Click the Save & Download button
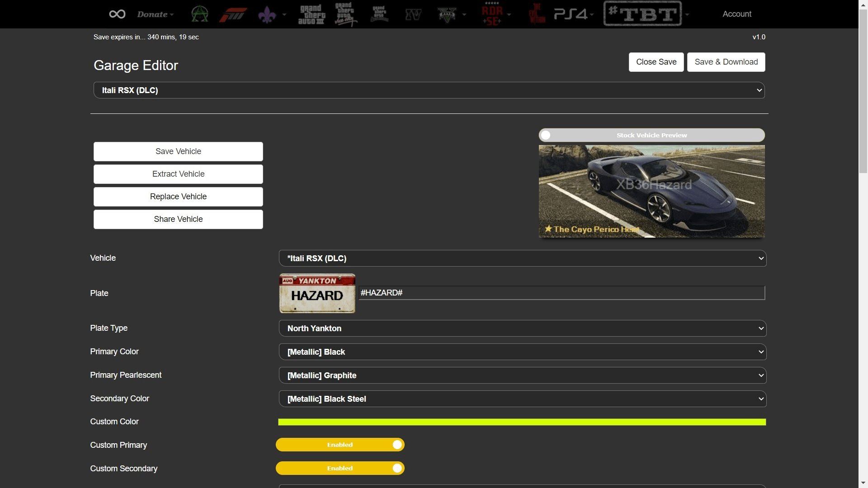868x488 pixels. [726, 62]
